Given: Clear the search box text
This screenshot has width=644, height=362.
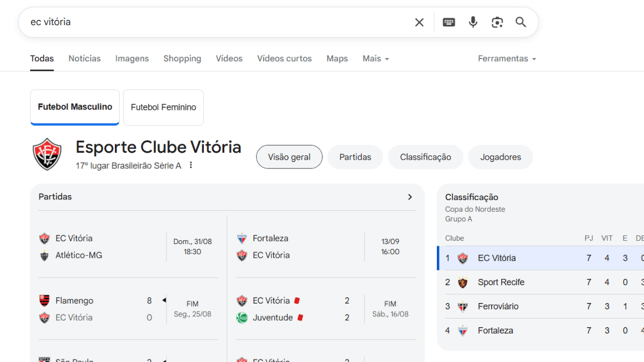Looking at the screenshot, I should point(419,22).
